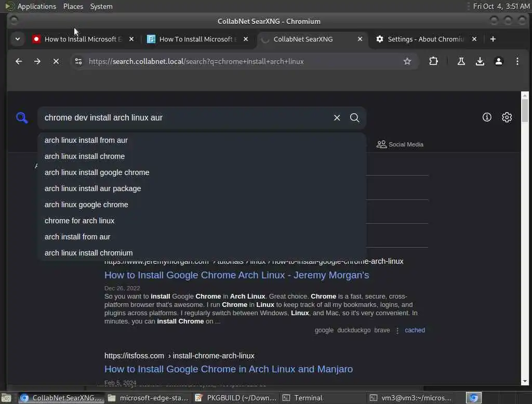The width and height of the screenshot is (532, 404).
Task: Close the CollabNet SearXNG tab
Action: (360, 39)
